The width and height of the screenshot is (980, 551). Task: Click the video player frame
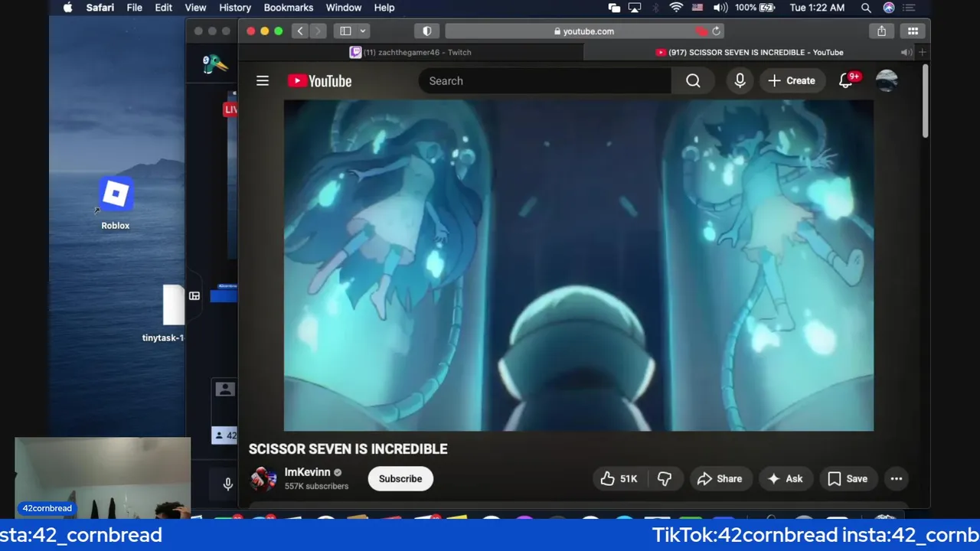coord(579,266)
